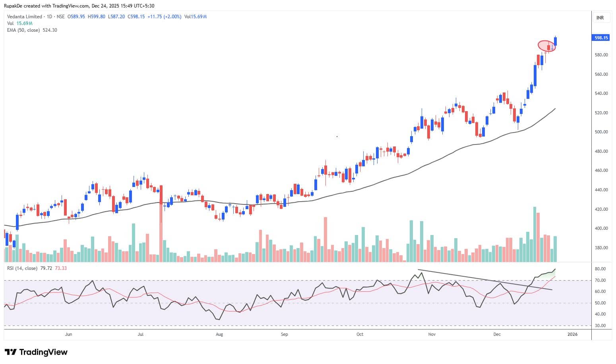Image resolution: width=616 pixels, height=364 pixels.
Task: Select the latest blue candlestick on the chart
Action: coord(555,42)
